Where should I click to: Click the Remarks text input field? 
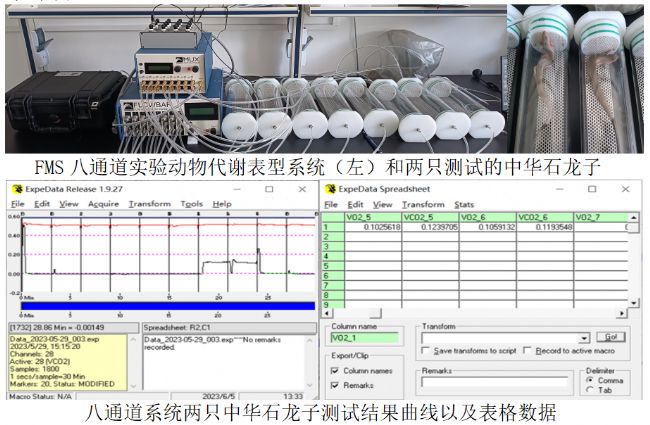tap(495, 382)
